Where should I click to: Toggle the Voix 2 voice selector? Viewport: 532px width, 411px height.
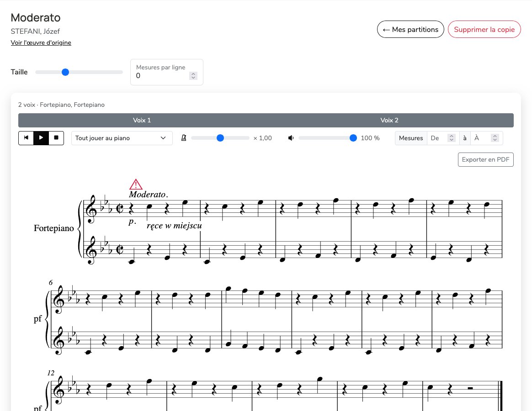click(389, 120)
